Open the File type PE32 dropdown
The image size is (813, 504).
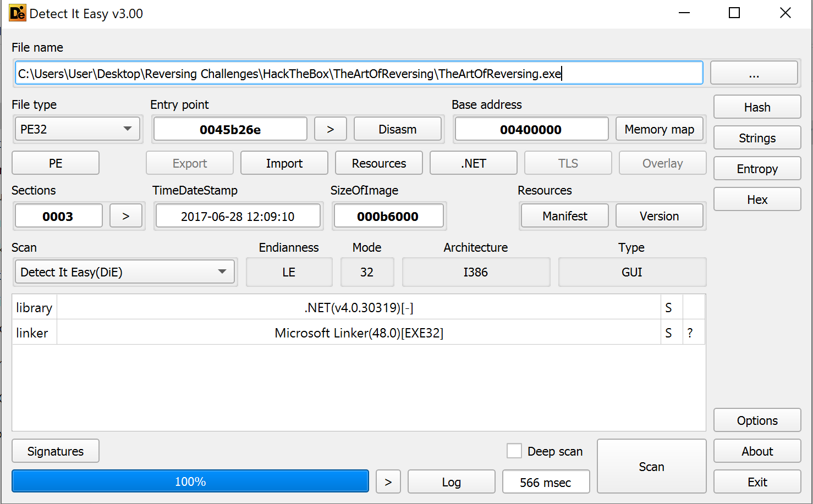coord(78,129)
